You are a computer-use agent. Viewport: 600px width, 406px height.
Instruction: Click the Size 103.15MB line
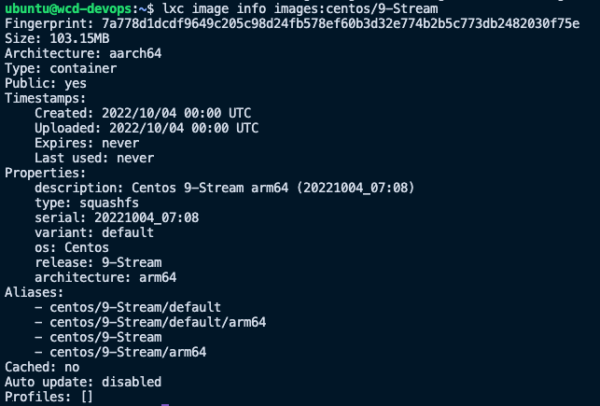point(57,39)
